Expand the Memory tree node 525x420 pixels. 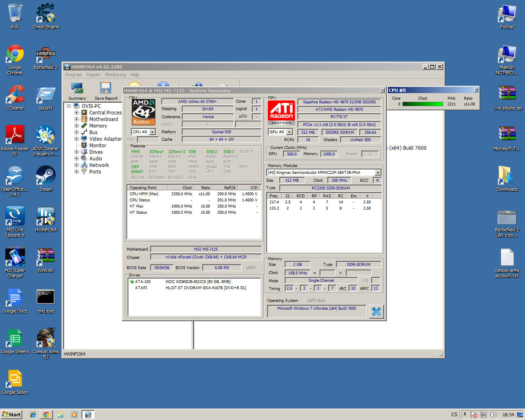point(76,126)
